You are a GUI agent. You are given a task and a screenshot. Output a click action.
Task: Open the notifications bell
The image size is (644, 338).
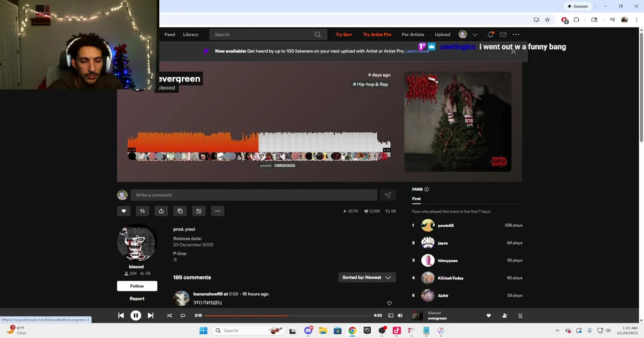[x=490, y=34]
